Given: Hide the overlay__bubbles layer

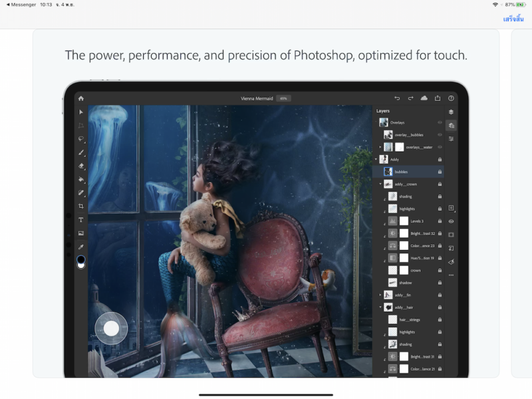Looking at the screenshot, I should (x=440, y=135).
